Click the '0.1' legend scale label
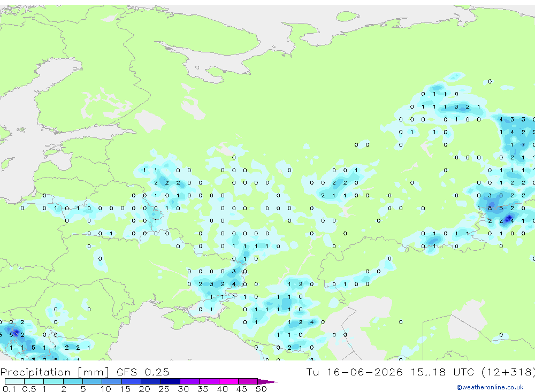 pyautogui.click(x=9, y=389)
